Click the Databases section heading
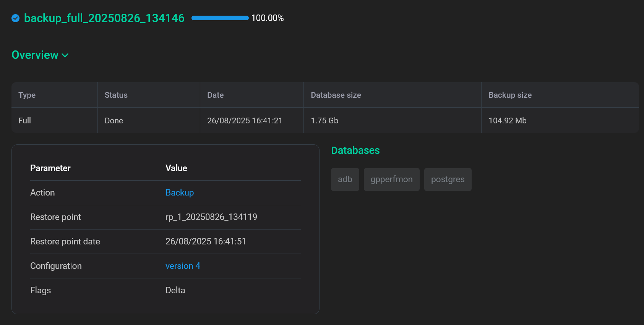 355,150
